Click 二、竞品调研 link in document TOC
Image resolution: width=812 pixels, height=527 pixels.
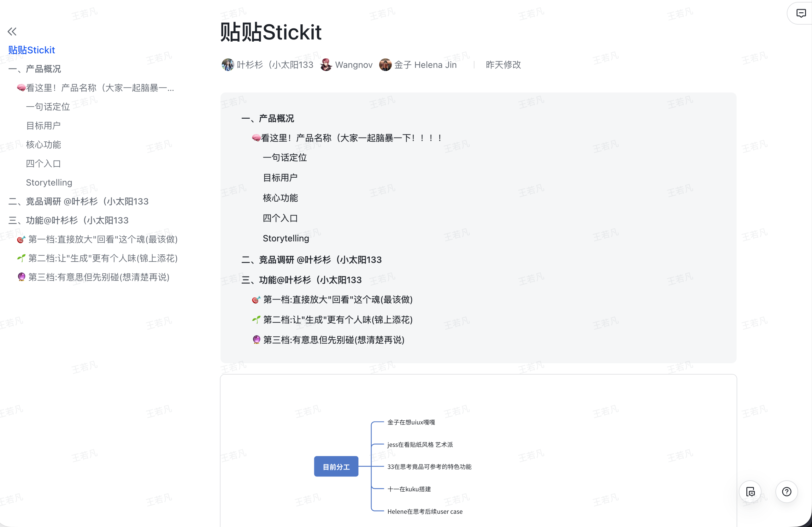tap(311, 260)
